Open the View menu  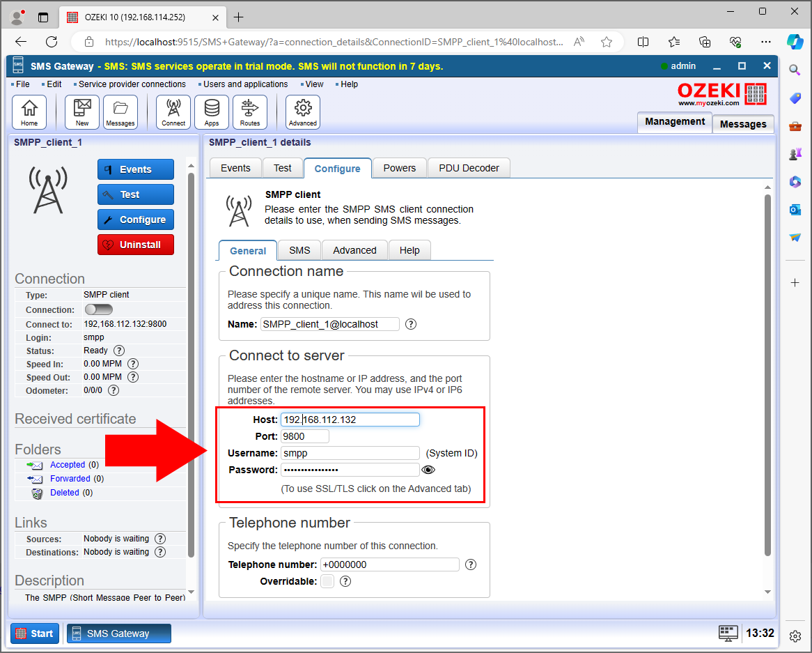coord(314,84)
